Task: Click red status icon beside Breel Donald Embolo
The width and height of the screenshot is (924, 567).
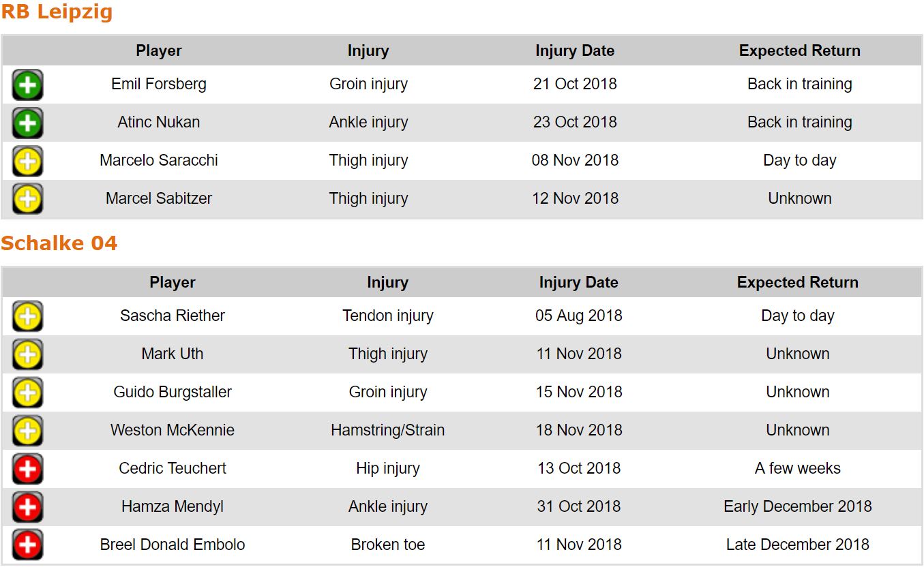Action: point(27,545)
